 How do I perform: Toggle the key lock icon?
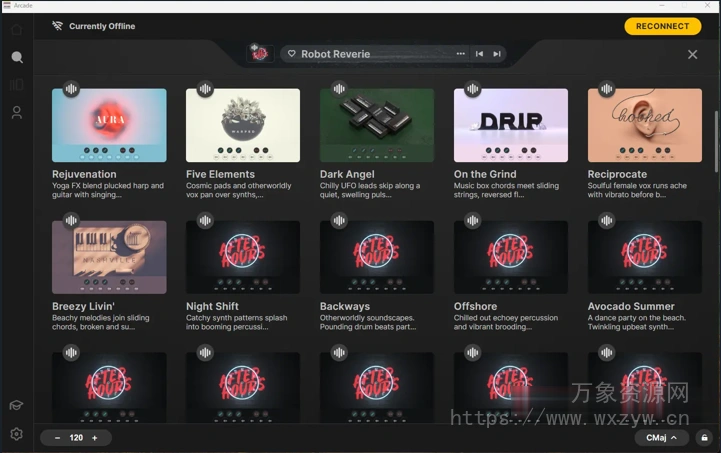tap(704, 438)
